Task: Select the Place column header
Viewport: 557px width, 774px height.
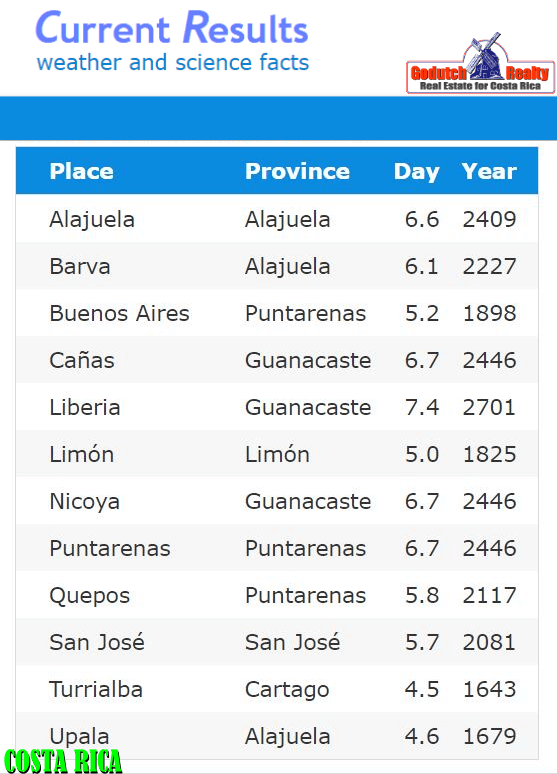Action: 81,171
